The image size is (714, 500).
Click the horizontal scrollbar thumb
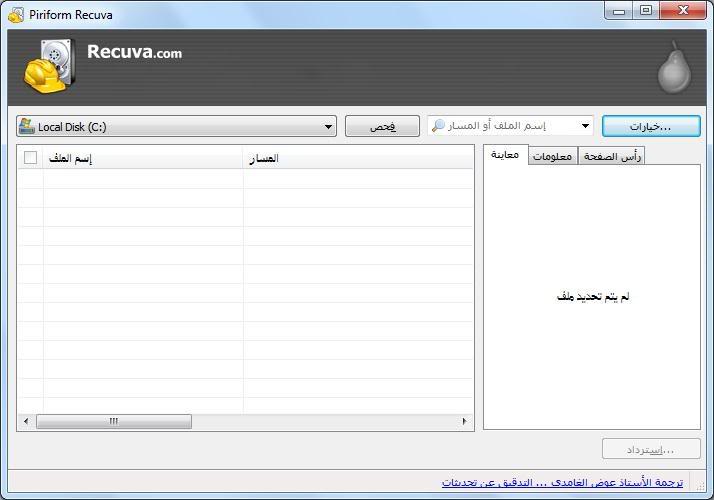(114, 421)
